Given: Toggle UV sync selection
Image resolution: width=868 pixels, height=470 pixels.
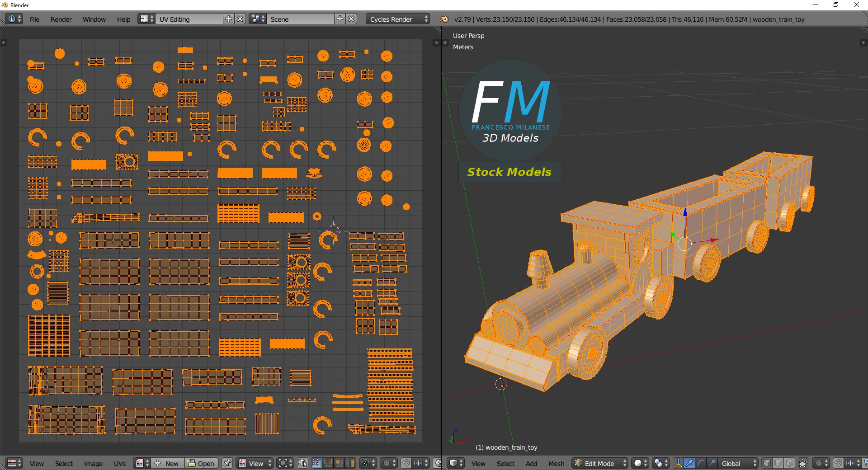Looking at the screenshot, I should tap(302, 463).
